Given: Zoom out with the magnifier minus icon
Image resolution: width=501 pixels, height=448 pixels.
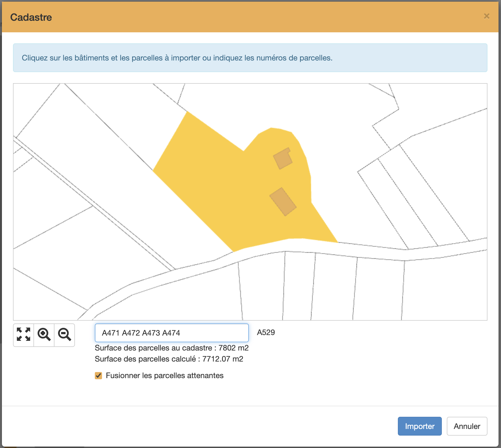Looking at the screenshot, I should (64, 334).
